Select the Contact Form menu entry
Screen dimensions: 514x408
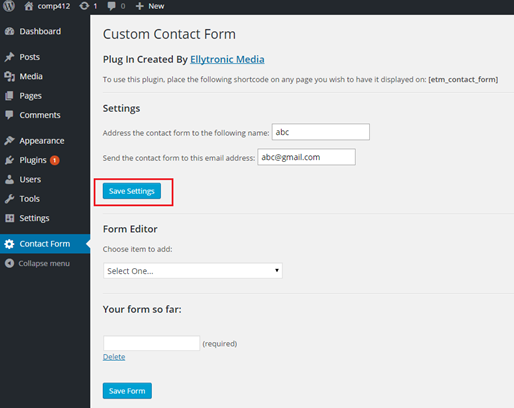45,244
